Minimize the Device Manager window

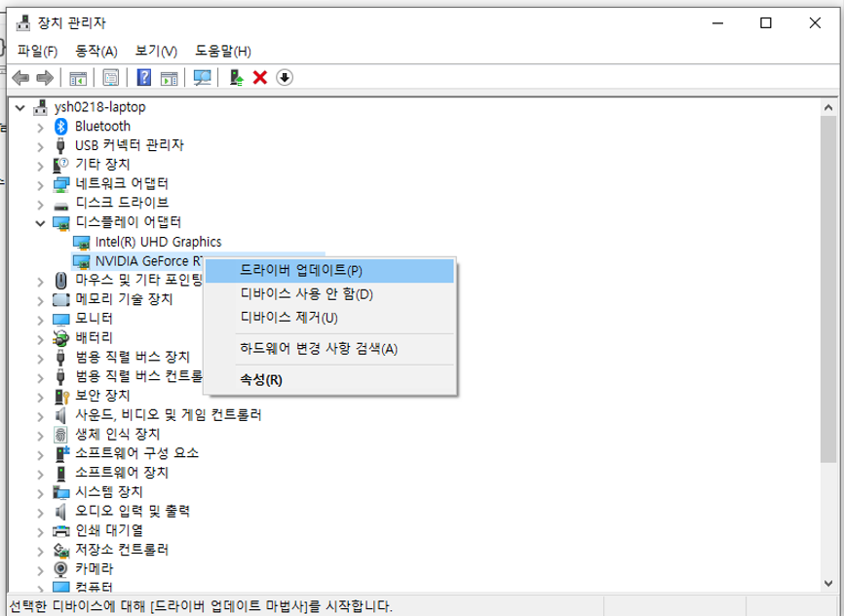pyautogui.click(x=717, y=23)
